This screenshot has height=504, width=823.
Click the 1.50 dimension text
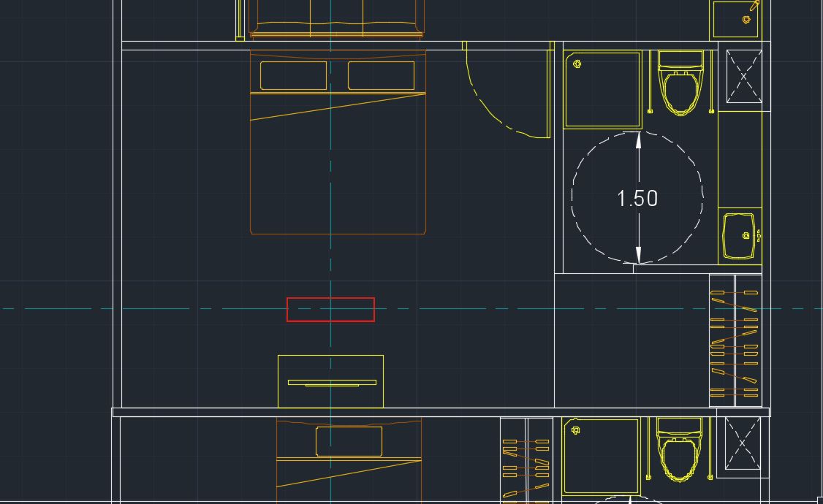pos(637,199)
